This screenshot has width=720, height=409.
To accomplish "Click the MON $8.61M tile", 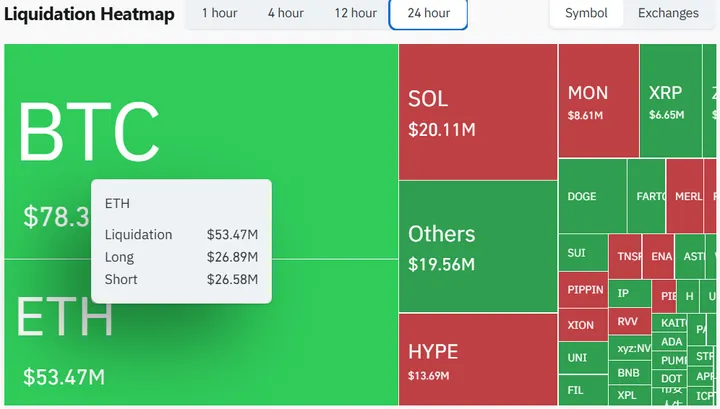I will [597, 101].
